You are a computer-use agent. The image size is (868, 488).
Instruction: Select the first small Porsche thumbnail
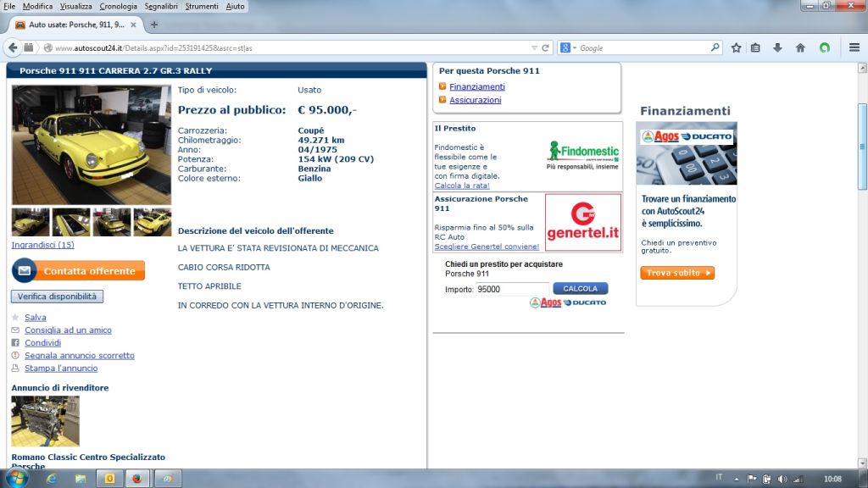click(x=31, y=222)
